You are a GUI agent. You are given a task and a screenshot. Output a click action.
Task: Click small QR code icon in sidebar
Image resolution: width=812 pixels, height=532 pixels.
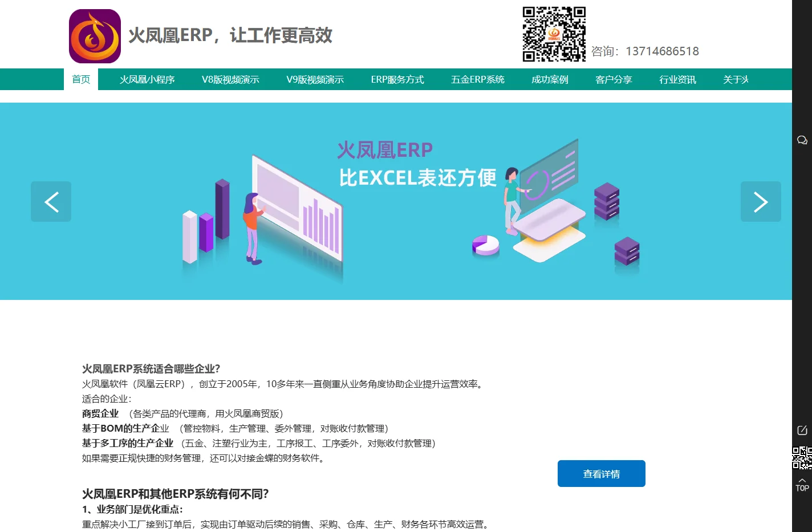point(802,458)
